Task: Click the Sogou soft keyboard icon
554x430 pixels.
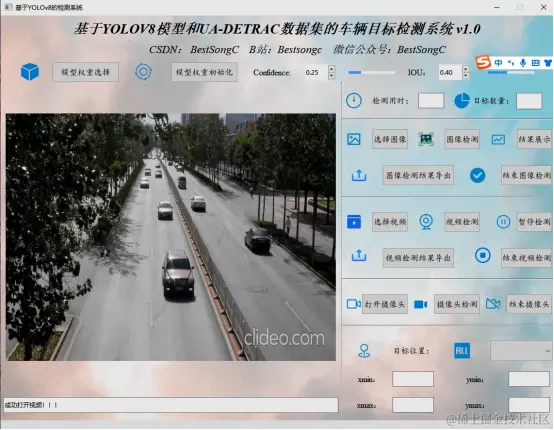Action: pos(536,63)
